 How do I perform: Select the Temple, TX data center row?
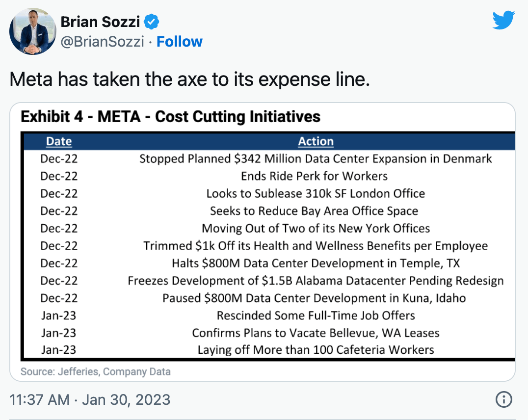pos(269,263)
